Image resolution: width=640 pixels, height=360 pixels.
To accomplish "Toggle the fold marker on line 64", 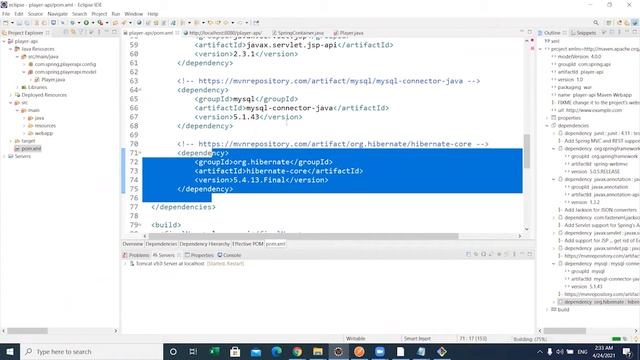I will 140,90.
